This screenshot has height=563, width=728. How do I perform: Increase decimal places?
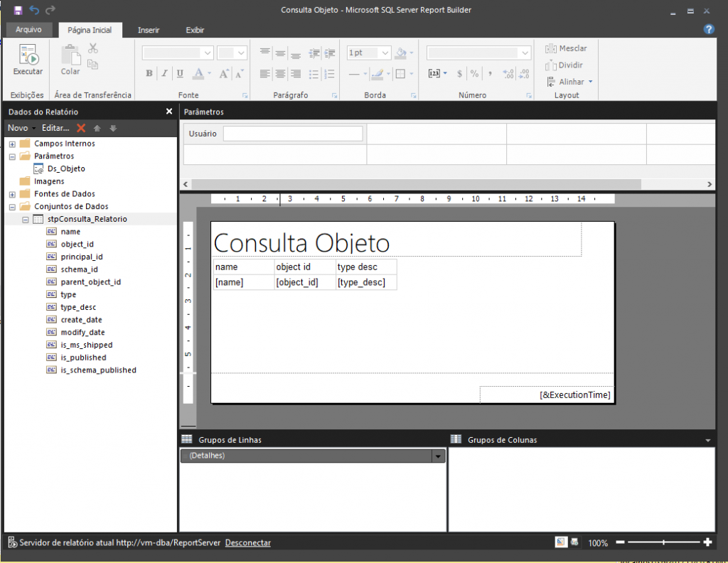pos(508,73)
